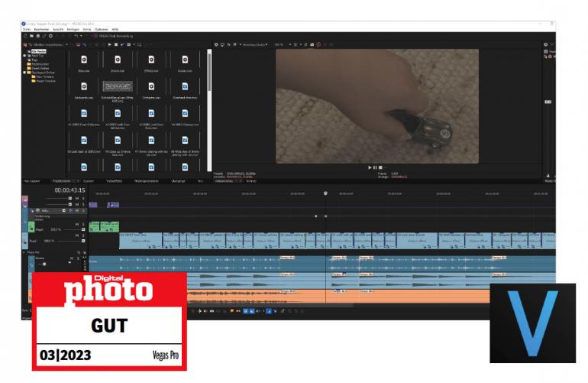The height and width of the screenshot is (383, 588).
Task: Mute the Drums audio track
Action: (x=72, y=258)
